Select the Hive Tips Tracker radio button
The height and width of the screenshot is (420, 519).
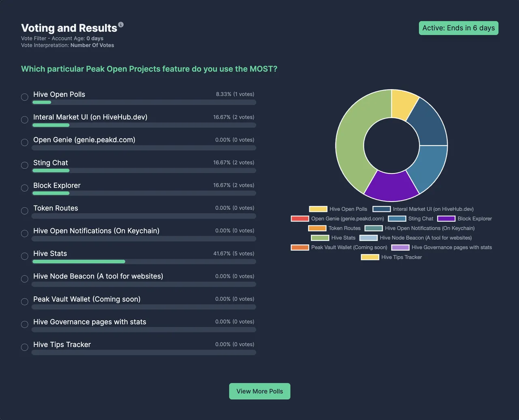(x=25, y=347)
